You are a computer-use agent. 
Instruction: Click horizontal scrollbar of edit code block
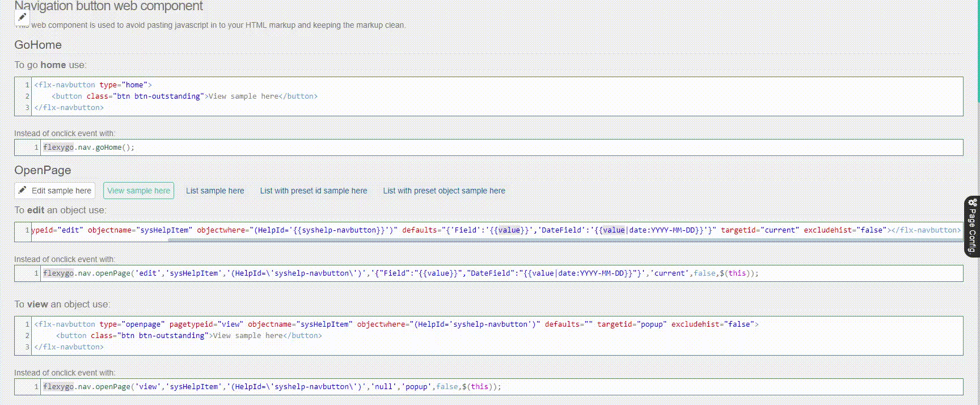tap(564, 240)
